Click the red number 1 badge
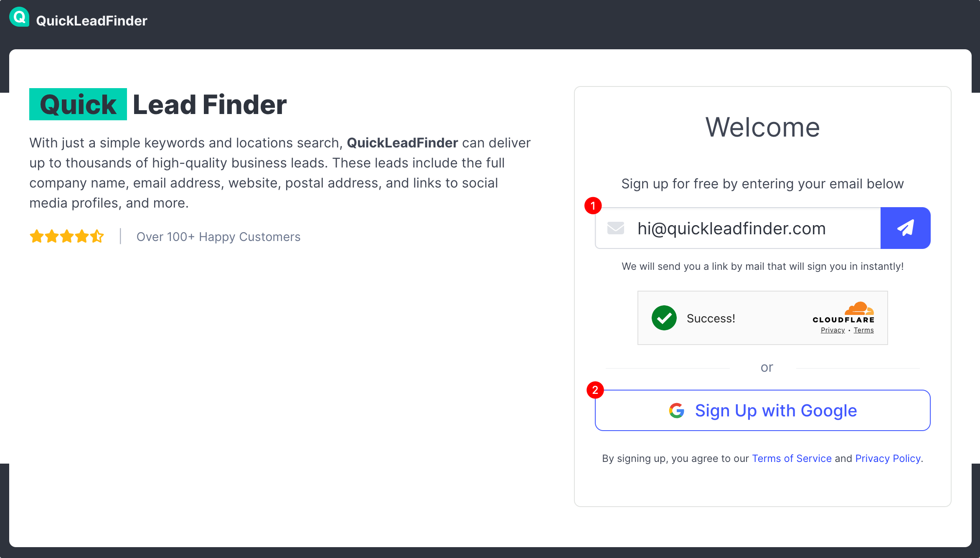 (593, 205)
